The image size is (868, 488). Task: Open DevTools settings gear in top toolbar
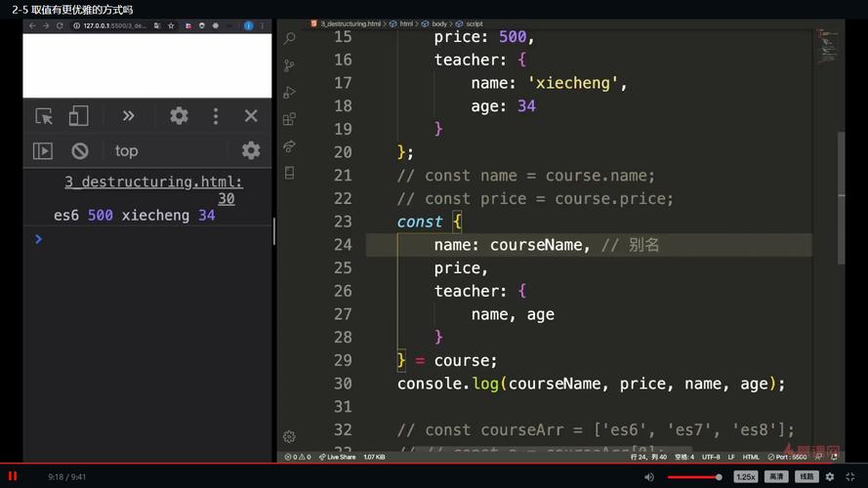tap(179, 115)
